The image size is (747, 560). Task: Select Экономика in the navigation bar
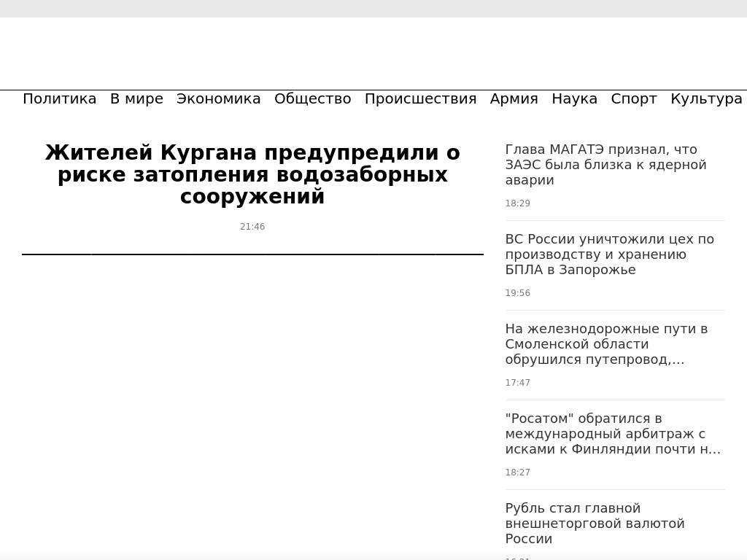tap(218, 99)
